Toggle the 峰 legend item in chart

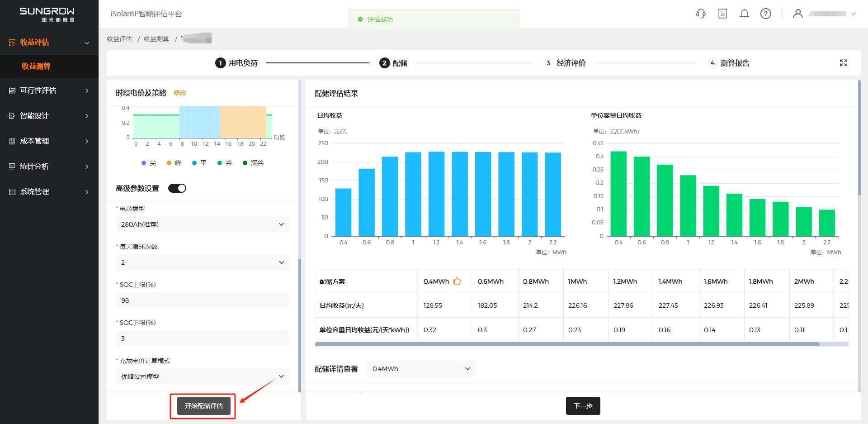[174, 163]
